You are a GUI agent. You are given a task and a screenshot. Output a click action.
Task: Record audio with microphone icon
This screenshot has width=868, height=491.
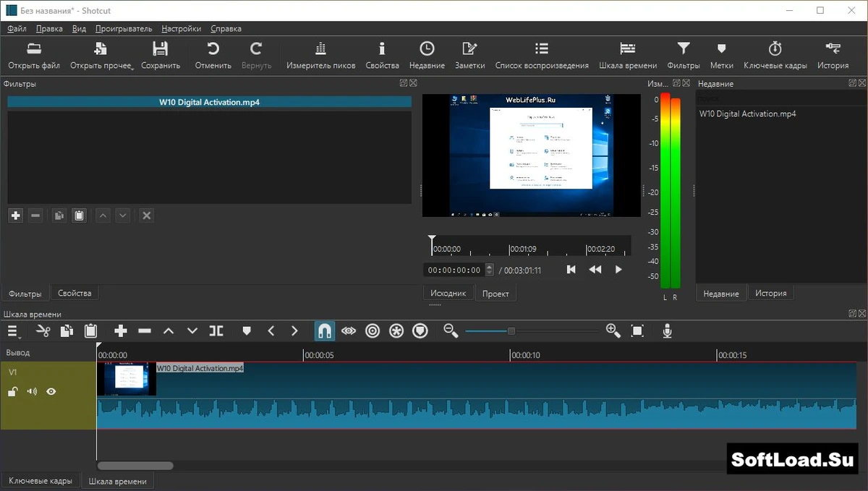[x=668, y=331]
